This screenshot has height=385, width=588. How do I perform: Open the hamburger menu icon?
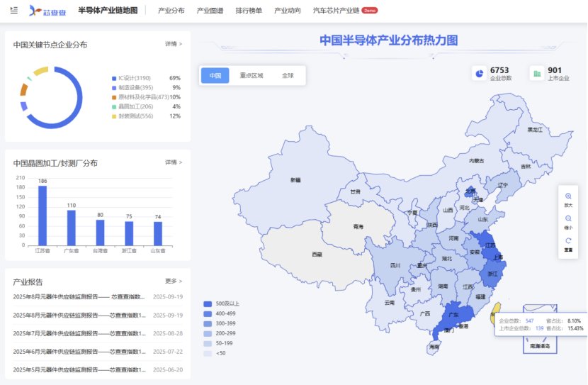pos(14,11)
